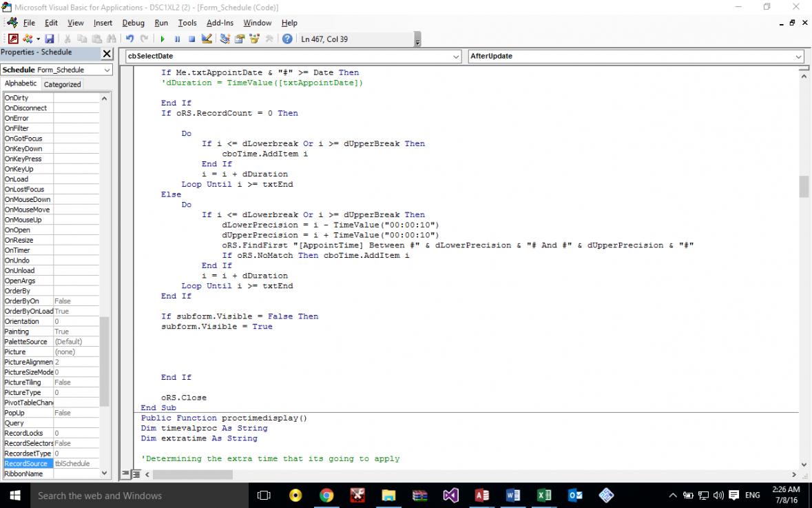Toggle Procedure View button

tap(126, 474)
